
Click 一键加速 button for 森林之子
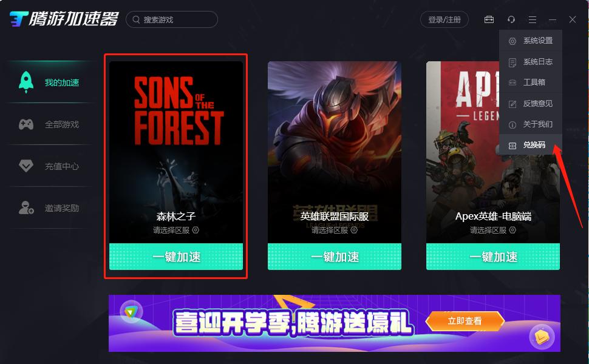pyautogui.click(x=176, y=257)
